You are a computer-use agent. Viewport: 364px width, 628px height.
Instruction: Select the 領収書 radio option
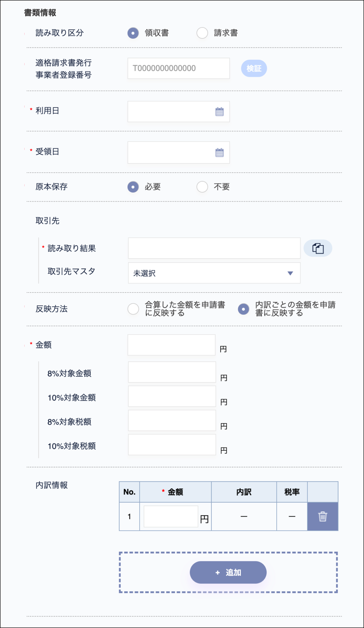pyautogui.click(x=133, y=33)
